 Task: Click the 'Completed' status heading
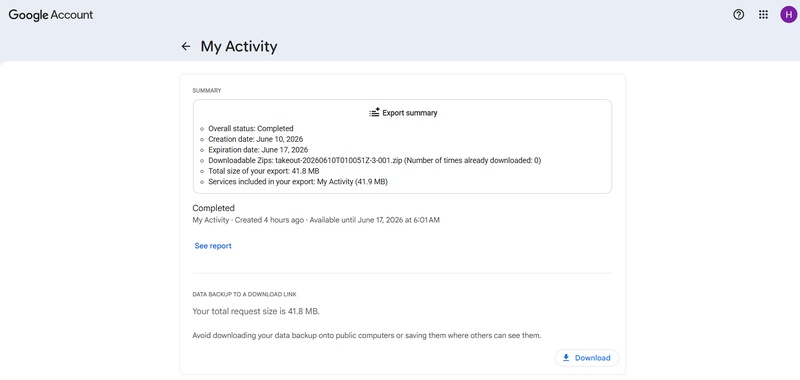click(x=213, y=208)
